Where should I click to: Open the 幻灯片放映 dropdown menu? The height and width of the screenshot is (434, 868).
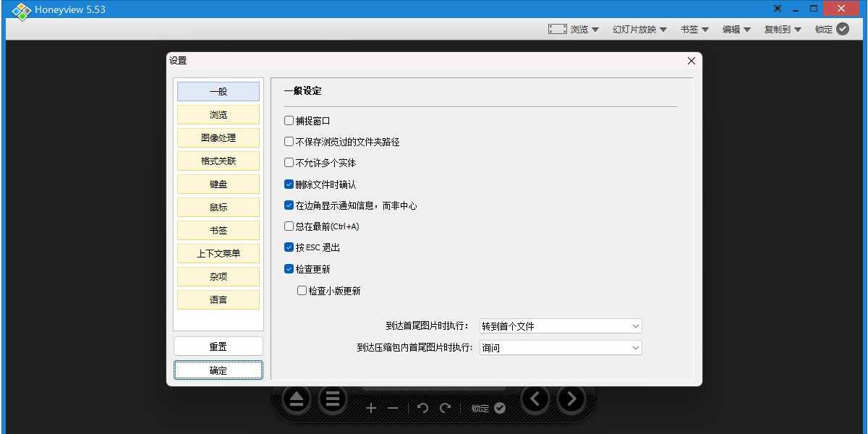point(639,30)
